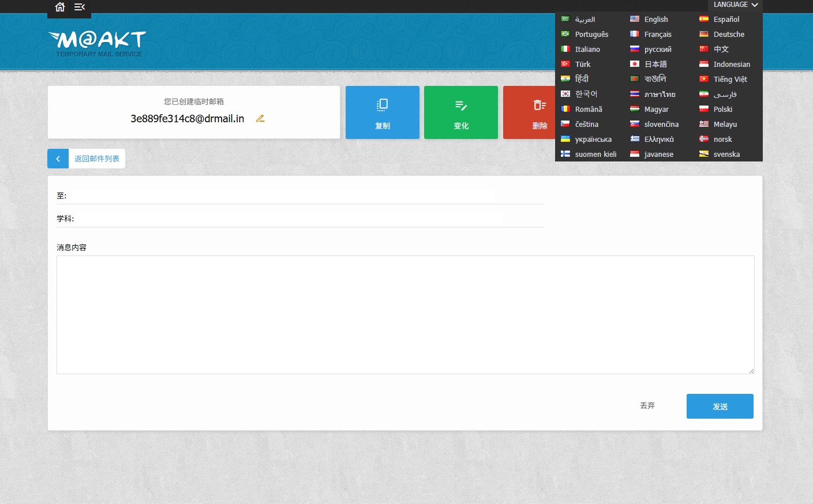Select svenska language
Image resolution: width=813 pixels, height=504 pixels.
(720, 155)
